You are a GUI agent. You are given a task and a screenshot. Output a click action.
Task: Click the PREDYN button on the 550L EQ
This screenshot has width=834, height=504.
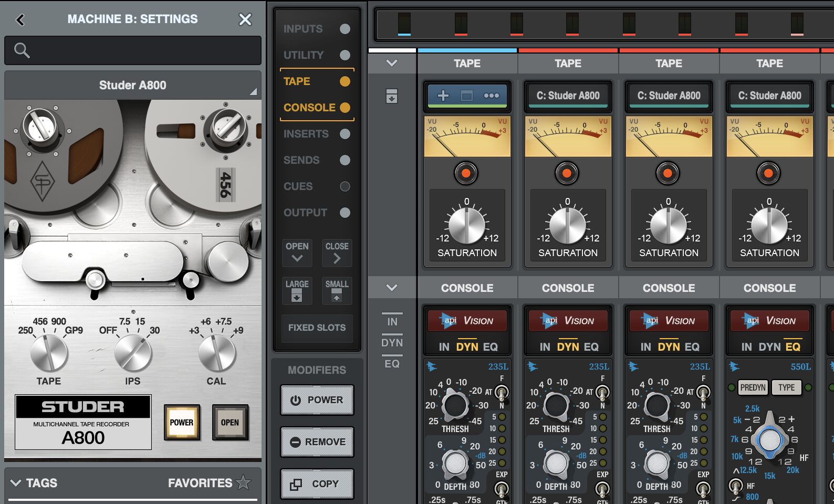(x=753, y=387)
